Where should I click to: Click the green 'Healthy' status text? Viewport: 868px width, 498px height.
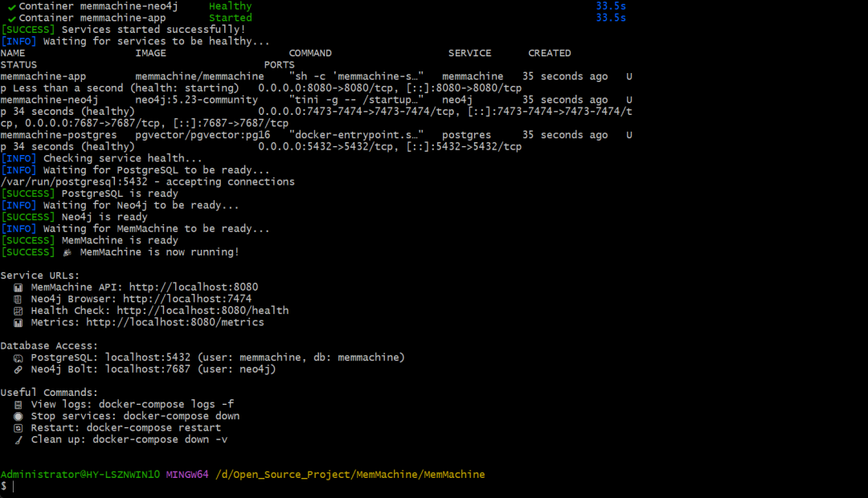tap(231, 6)
